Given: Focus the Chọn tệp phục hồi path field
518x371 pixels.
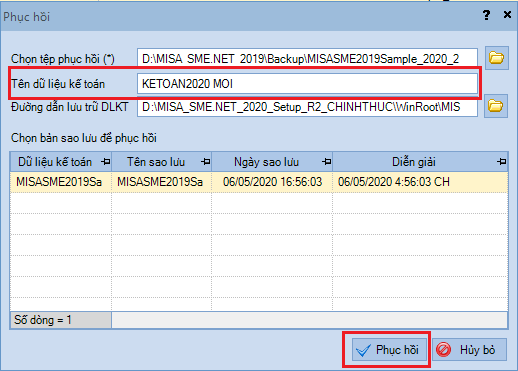Looking at the screenshot, I should 307,59.
